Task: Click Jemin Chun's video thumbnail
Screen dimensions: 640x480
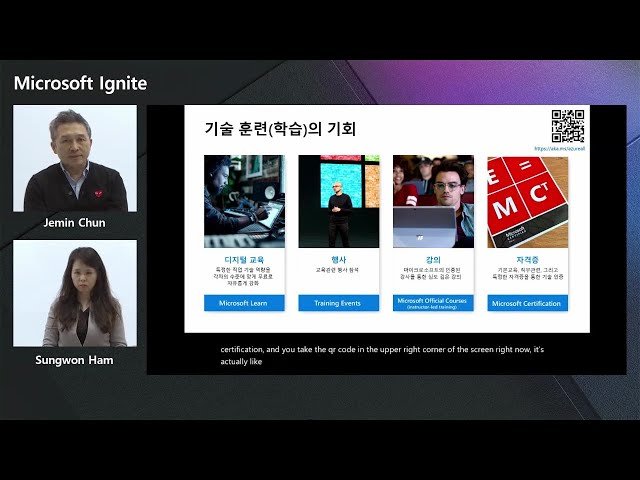Action: coord(75,158)
